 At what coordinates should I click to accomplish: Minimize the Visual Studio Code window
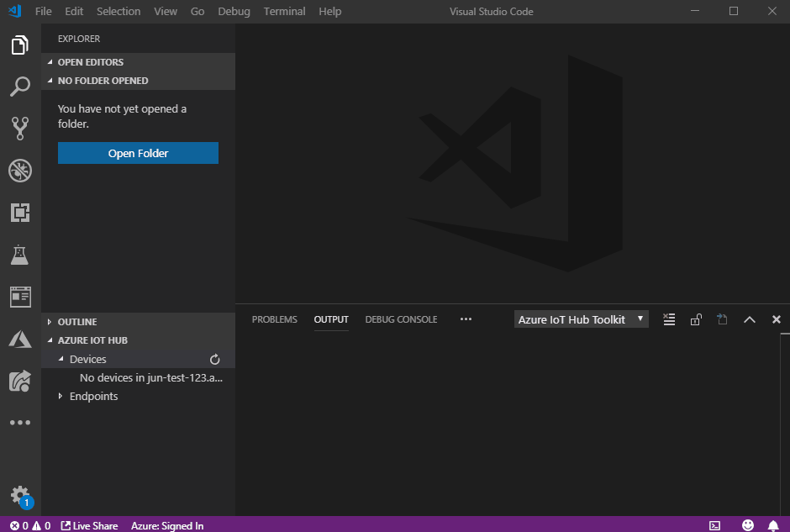[x=695, y=11]
